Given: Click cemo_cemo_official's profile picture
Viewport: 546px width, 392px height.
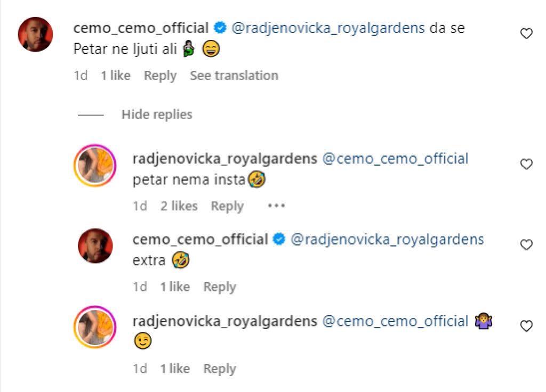Looking at the screenshot, I should [x=35, y=34].
